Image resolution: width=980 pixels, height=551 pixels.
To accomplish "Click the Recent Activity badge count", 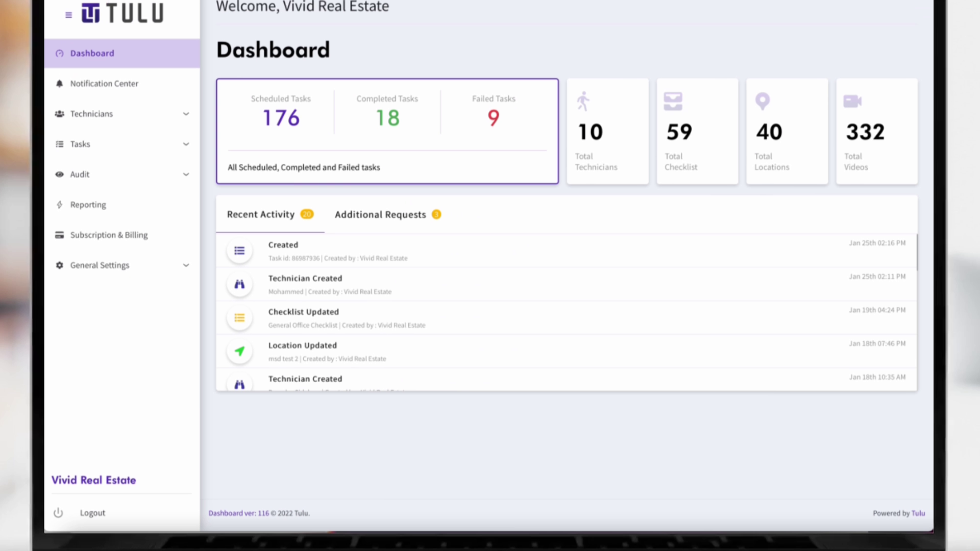I will (x=307, y=214).
